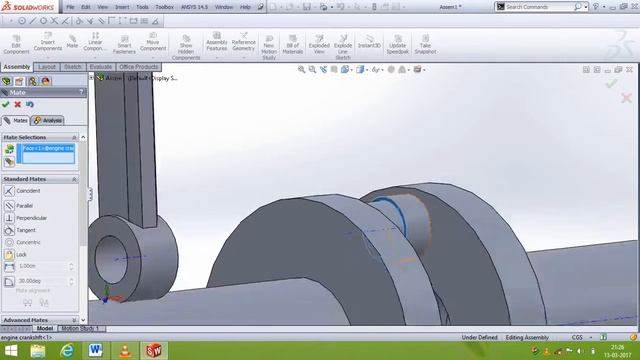Expand Advanced Mates section
The height and width of the screenshot is (360, 640).
(74, 320)
